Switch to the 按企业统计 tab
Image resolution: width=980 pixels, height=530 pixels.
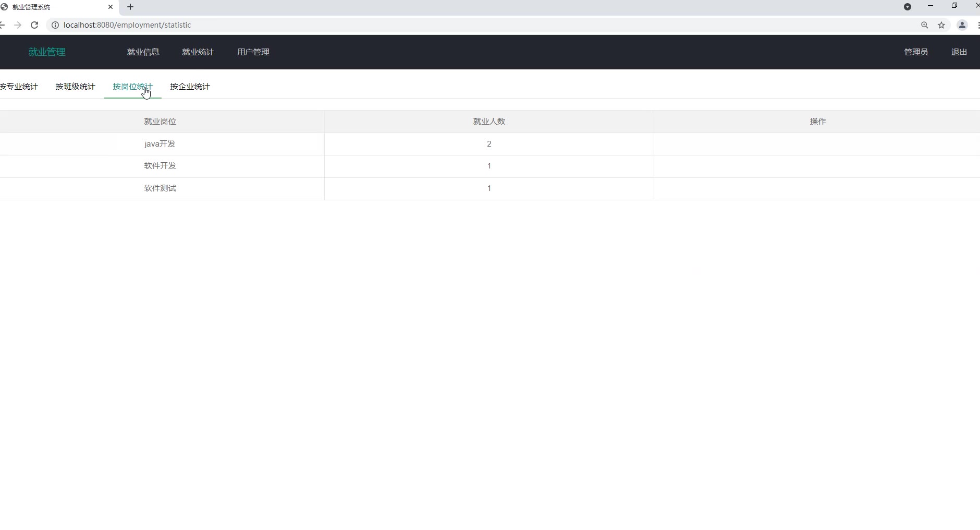[x=190, y=87]
